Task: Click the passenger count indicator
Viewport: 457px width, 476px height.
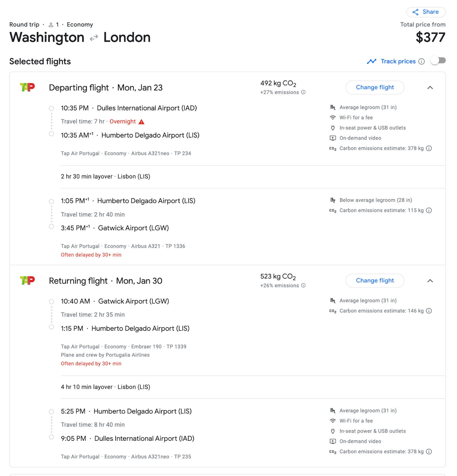Action: coord(54,25)
